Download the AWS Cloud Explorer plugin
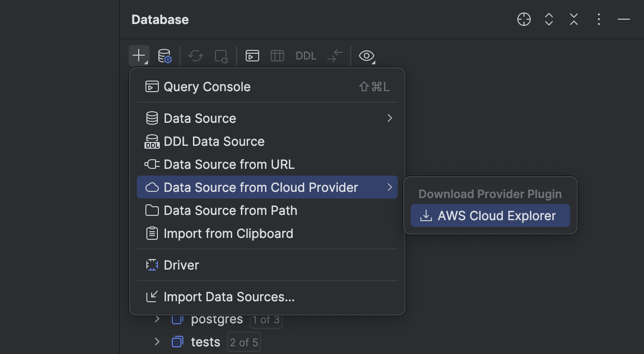This screenshot has height=354, width=644. pos(490,215)
